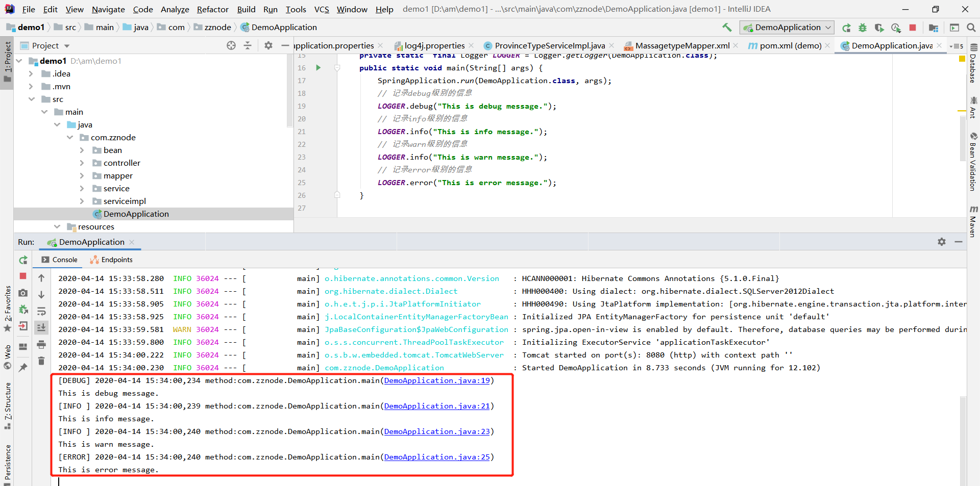
Task: Expand the bean package
Action: click(x=82, y=150)
